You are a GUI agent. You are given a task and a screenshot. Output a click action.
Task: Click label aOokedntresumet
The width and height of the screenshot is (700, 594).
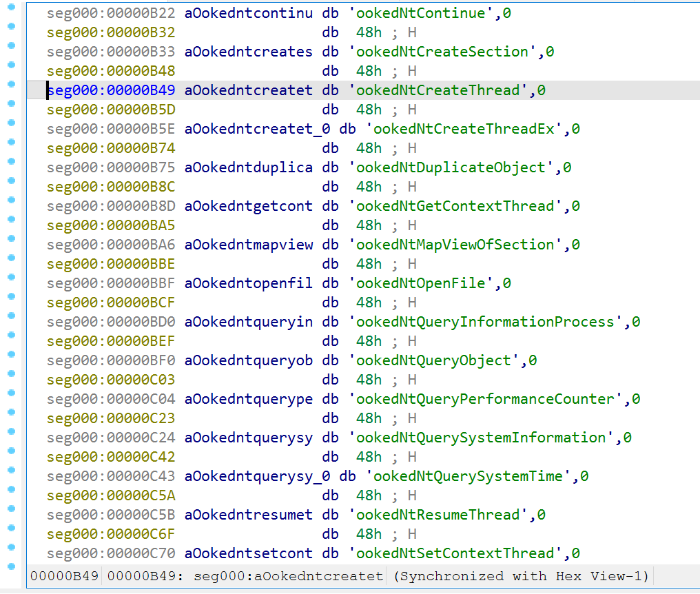(248, 515)
